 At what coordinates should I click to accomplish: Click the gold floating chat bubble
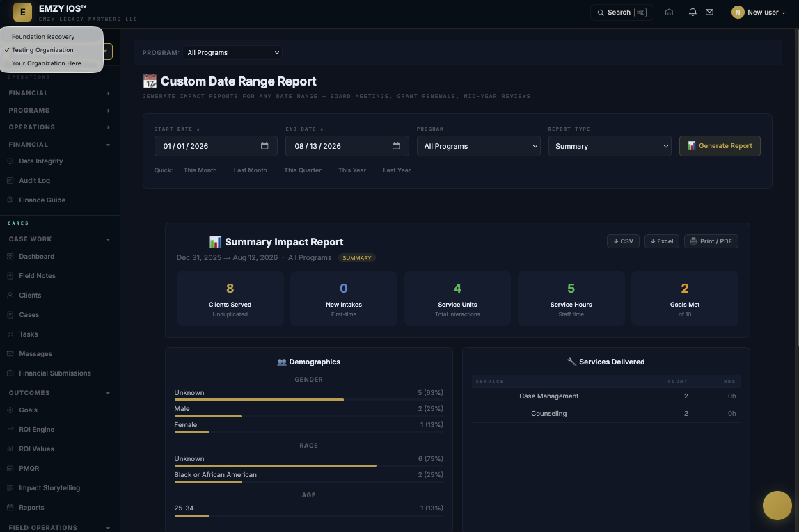click(777, 506)
